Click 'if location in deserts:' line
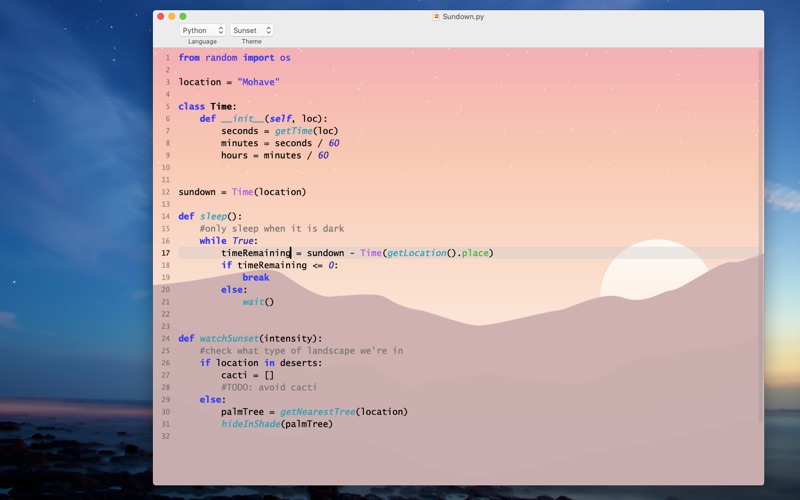This screenshot has width=800, height=500. pos(261,363)
